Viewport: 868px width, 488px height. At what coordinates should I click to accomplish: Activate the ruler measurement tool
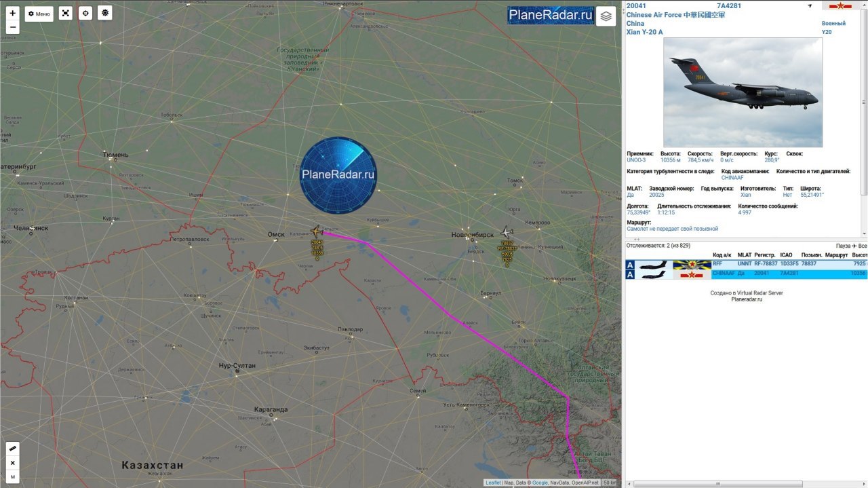click(x=12, y=449)
